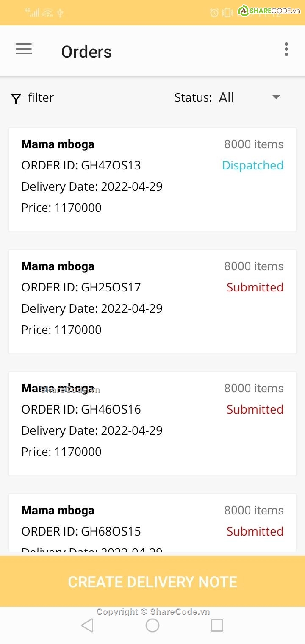Screen dimensions: 305x644
Task: Tap the Dispatched status label
Action: point(253,166)
